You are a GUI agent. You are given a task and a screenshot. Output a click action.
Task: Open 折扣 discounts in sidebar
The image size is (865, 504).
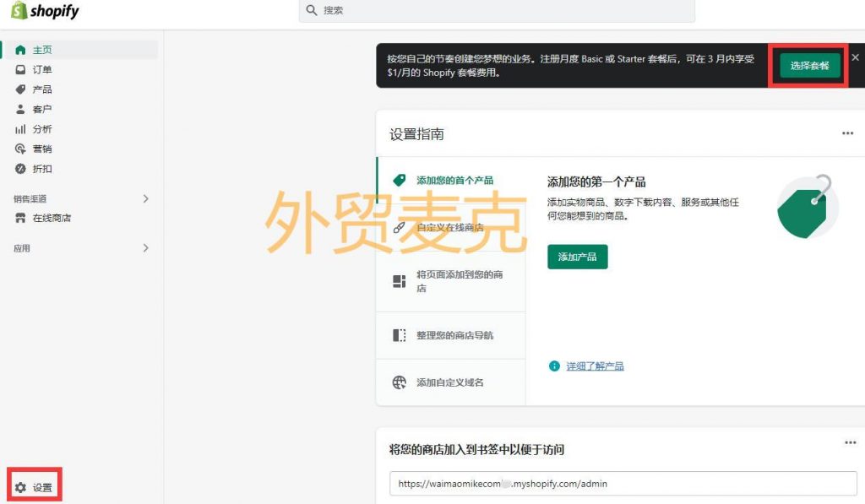[42, 169]
